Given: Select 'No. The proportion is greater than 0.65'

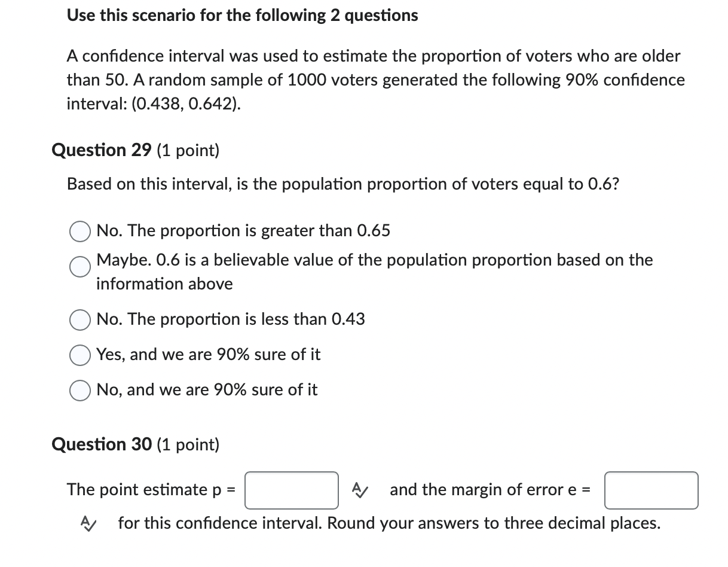Looking at the screenshot, I should [x=79, y=231].
